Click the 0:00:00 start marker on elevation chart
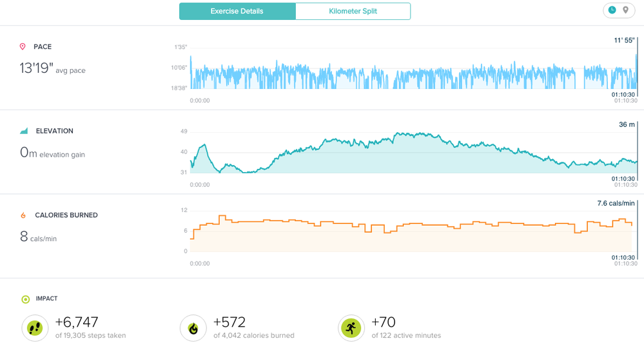The height and width of the screenshot is (348, 644). point(199,185)
